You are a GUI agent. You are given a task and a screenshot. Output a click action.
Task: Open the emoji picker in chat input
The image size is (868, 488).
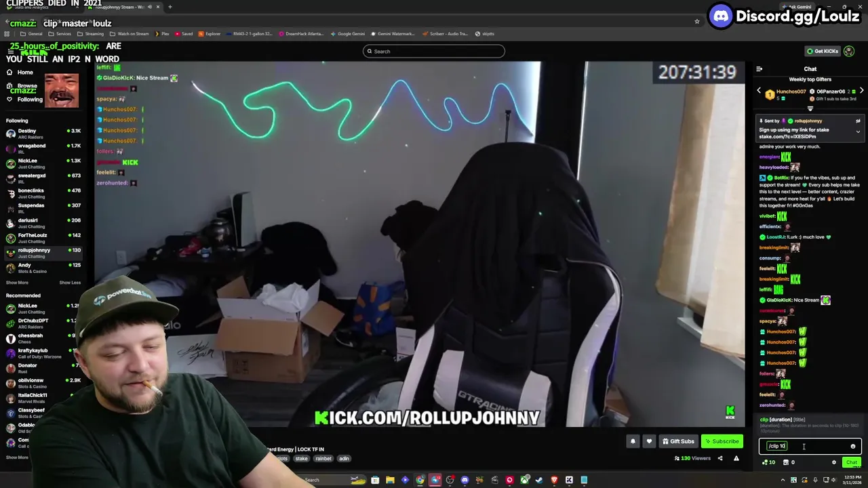tap(853, 446)
